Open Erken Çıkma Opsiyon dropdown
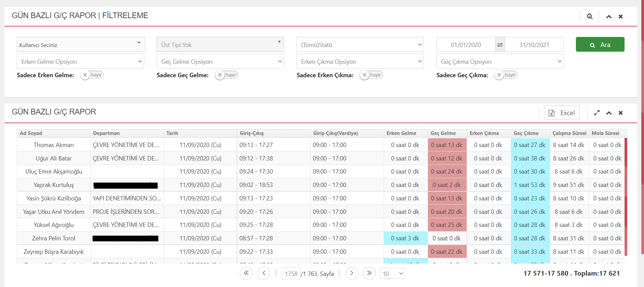This screenshot has height=287, width=644. tap(360, 61)
